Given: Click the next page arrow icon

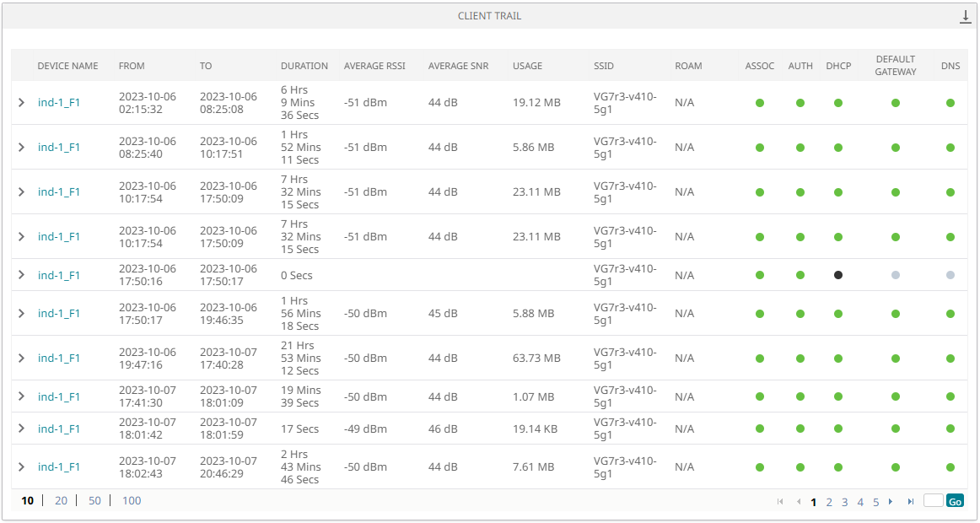Looking at the screenshot, I should coord(891,501).
